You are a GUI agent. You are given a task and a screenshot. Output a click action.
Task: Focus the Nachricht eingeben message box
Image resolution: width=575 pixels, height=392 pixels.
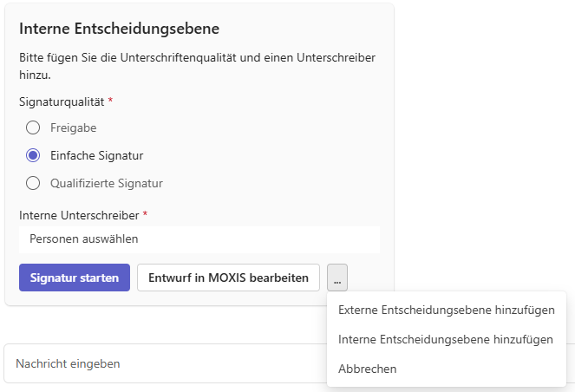coord(165,363)
